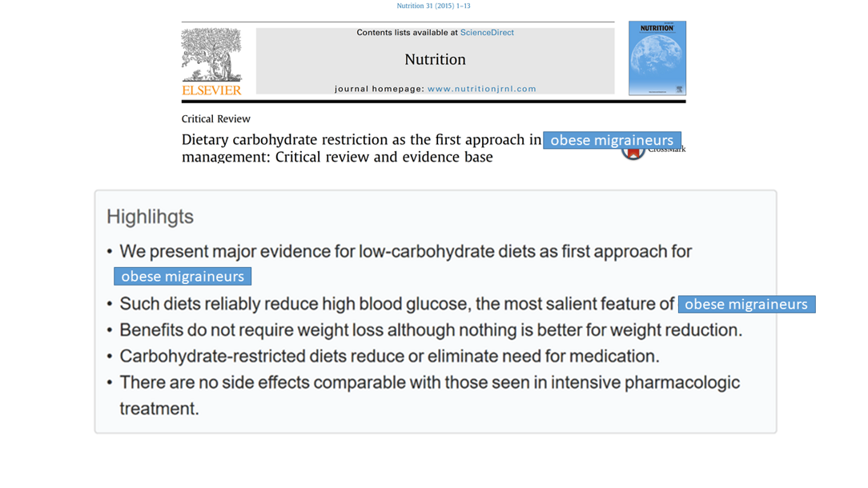
Task: Open the Nutrition journal cover thumbnail
Action: [657, 58]
